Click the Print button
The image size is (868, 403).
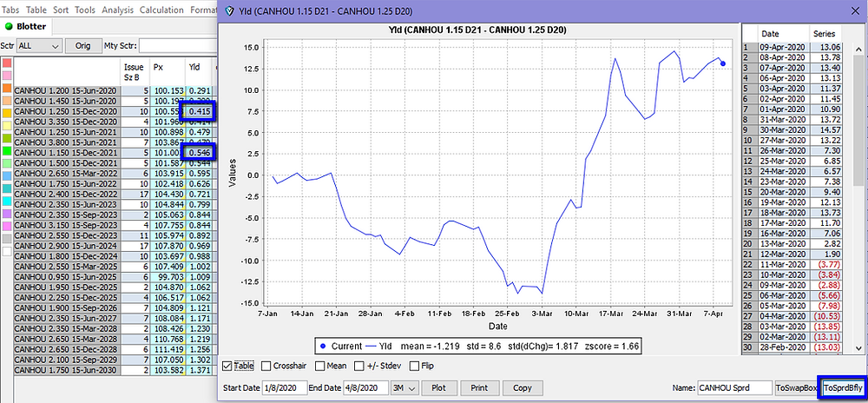coord(480,387)
